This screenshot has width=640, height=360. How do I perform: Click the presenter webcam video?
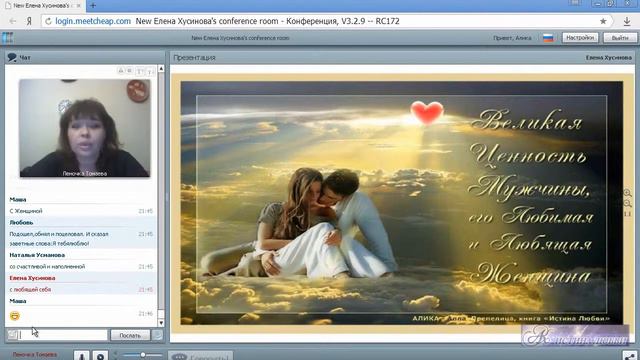(x=85, y=128)
